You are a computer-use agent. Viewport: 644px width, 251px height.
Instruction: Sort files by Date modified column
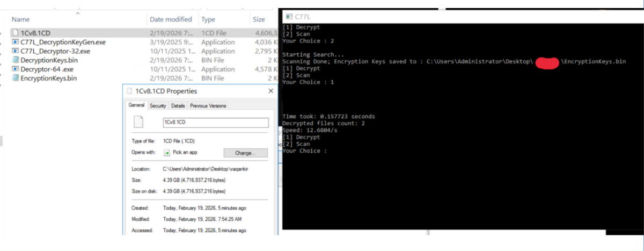(171, 19)
